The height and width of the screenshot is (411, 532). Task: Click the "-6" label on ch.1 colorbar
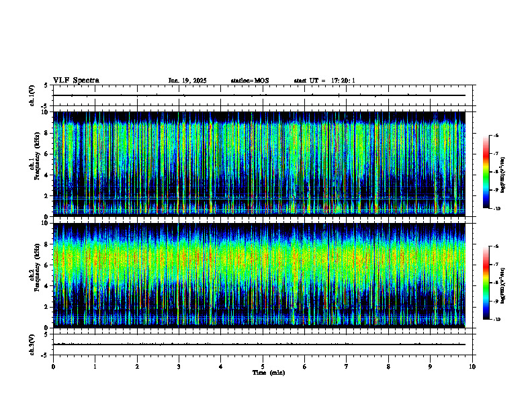point(496,136)
